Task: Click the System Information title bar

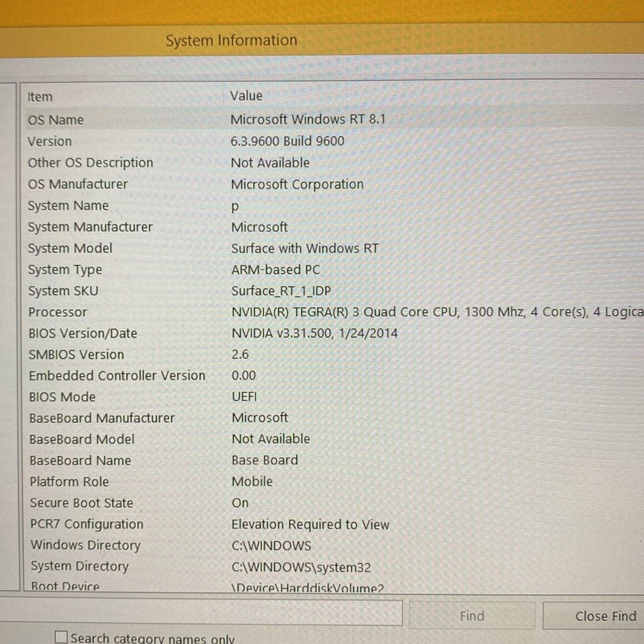Action: point(322,40)
